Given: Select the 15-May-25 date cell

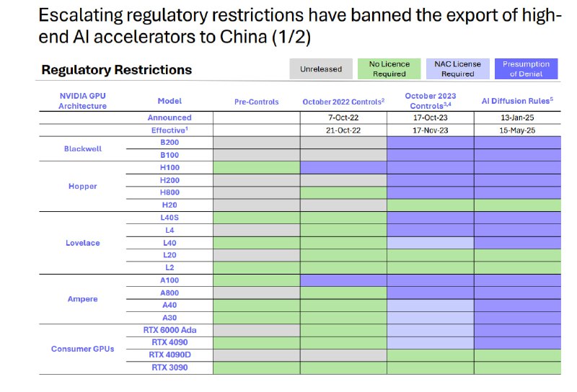Looking at the screenshot, I should point(517,130).
